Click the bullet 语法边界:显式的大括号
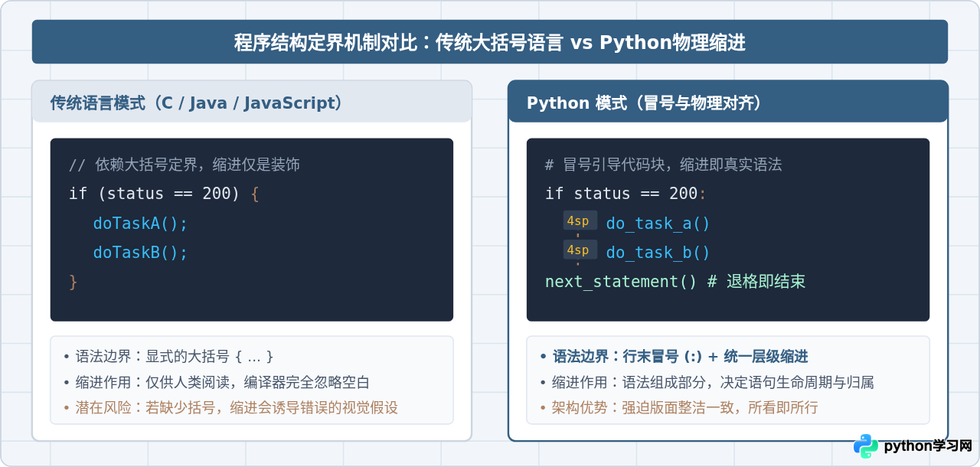The height and width of the screenshot is (467, 980). (x=168, y=357)
